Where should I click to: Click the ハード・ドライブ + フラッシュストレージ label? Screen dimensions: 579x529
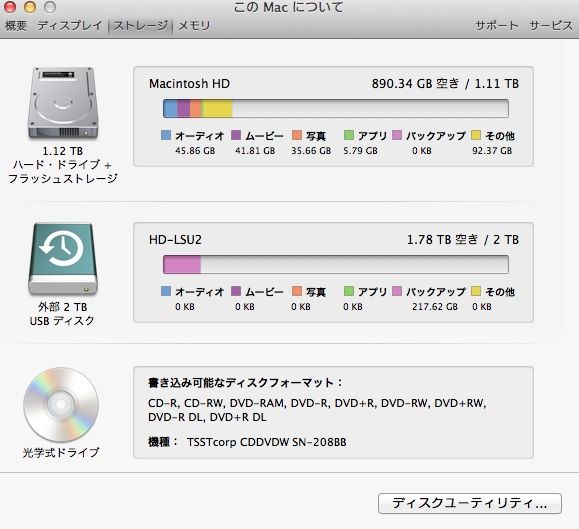pyautogui.click(x=62, y=172)
